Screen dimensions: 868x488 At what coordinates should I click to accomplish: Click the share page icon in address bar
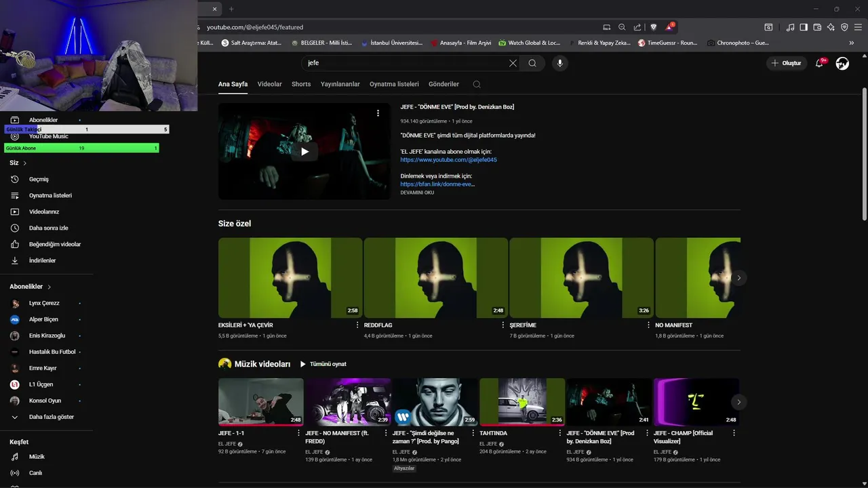point(637,27)
